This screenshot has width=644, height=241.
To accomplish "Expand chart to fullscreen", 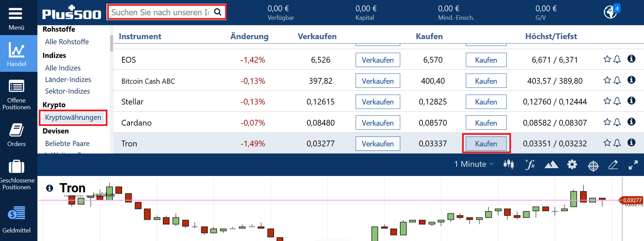I will (633, 165).
